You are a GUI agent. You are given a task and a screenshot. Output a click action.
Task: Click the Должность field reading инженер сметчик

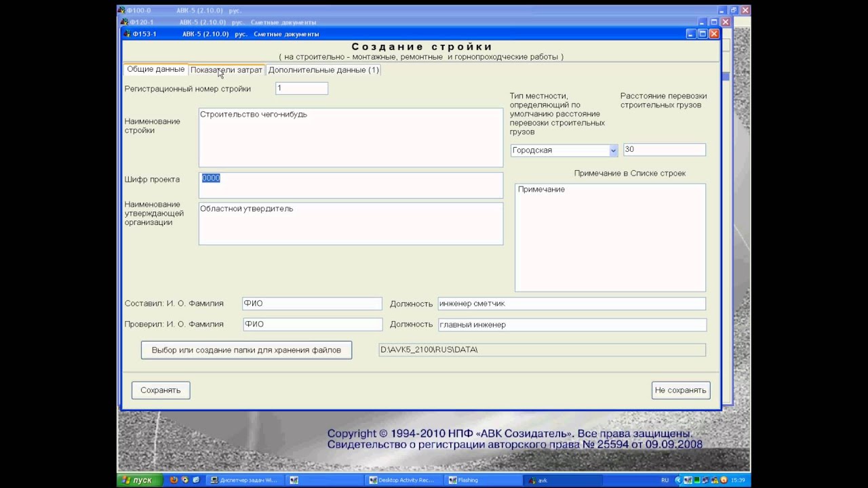pyautogui.click(x=572, y=304)
